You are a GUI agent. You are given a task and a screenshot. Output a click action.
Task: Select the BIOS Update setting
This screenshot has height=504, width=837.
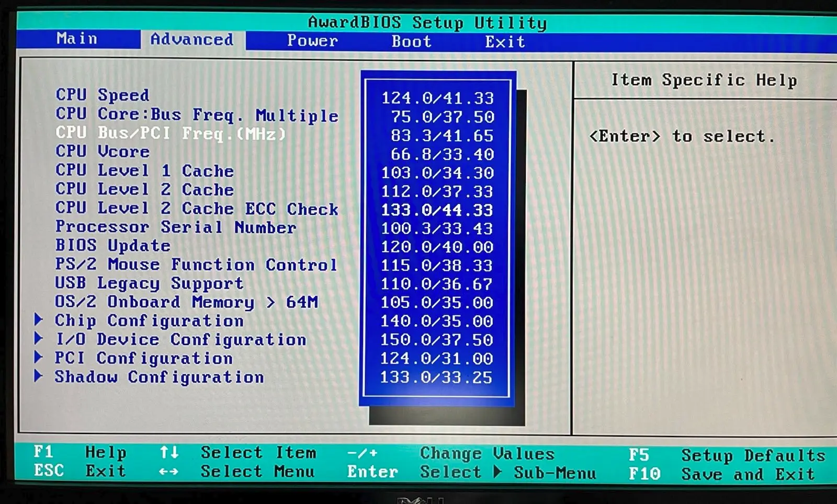[113, 246]
